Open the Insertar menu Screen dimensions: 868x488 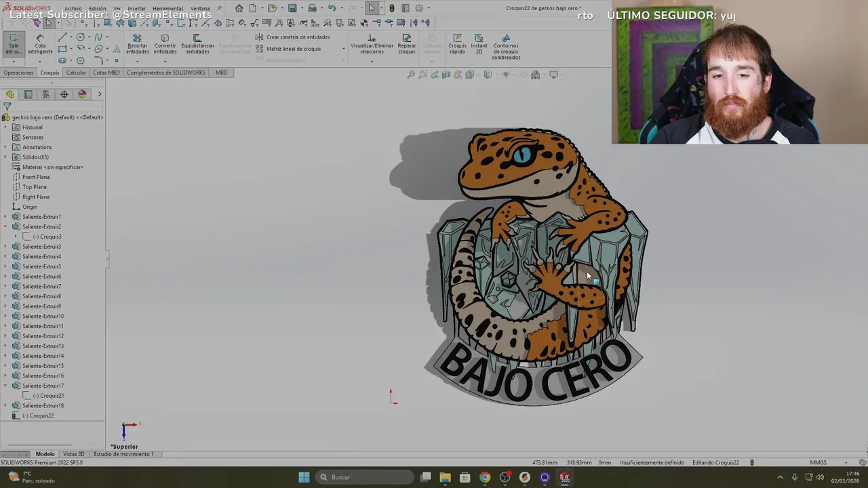[136, 9]
